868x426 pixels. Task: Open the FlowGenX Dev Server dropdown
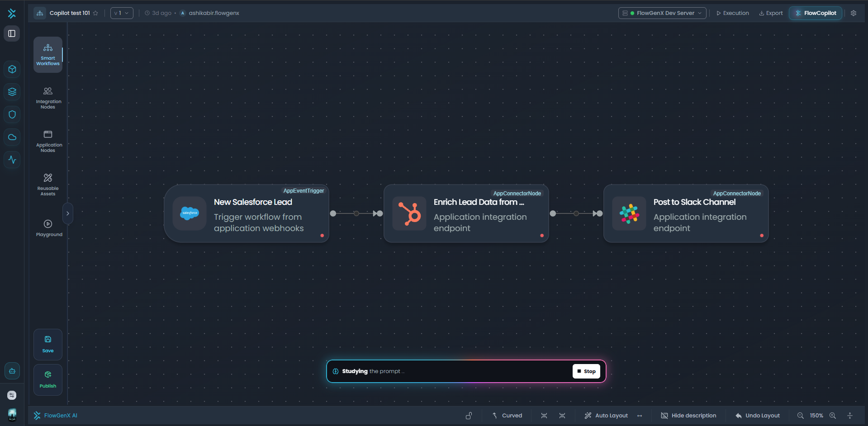click(662, 13)
